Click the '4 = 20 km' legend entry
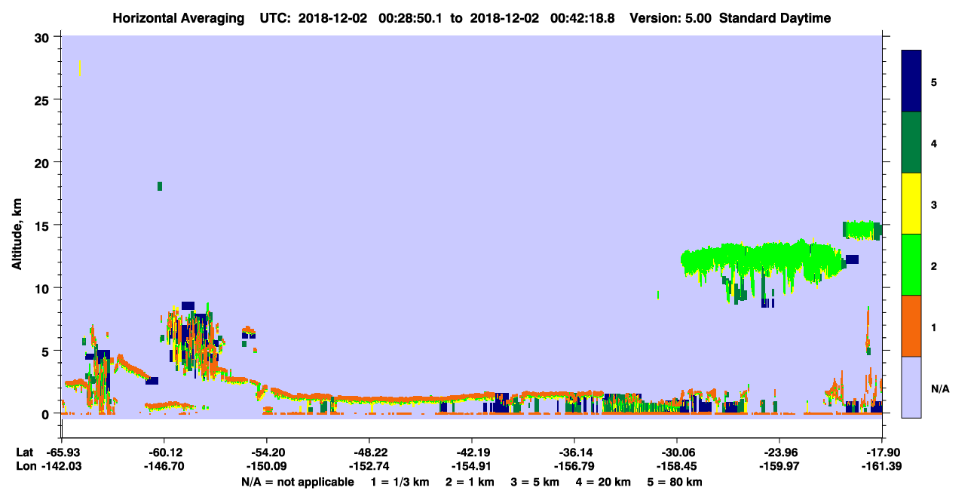The image size is (980, 503). coord(604,482)
